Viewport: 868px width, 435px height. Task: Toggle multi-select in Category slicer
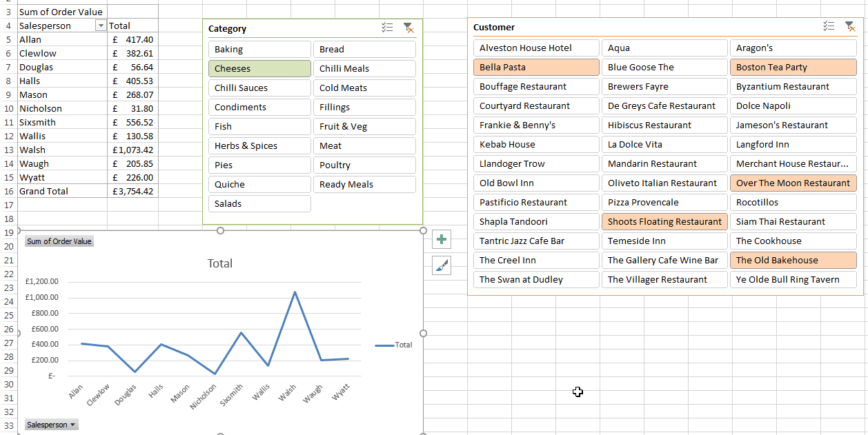click(x=387, y=28)
